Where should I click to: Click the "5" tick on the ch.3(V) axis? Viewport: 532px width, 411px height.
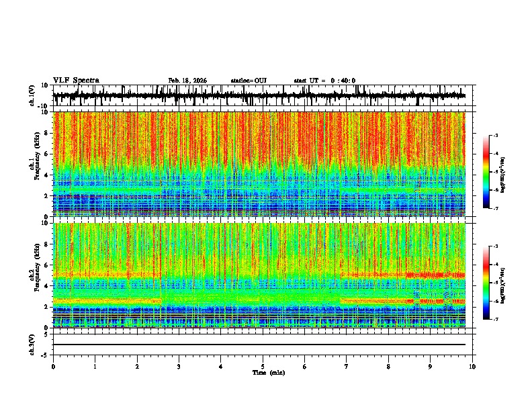(x=46, y=334)
